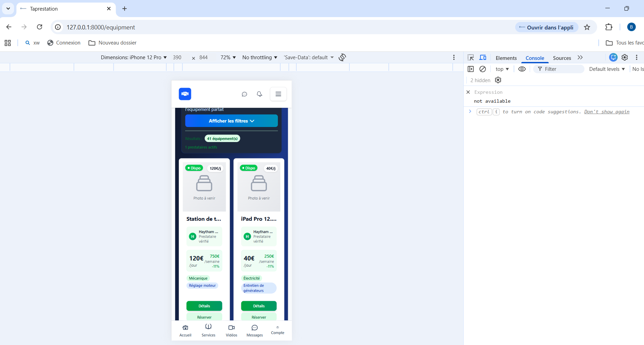
Task: Expand the Default levels dropdown
Action: click(607, 69)
